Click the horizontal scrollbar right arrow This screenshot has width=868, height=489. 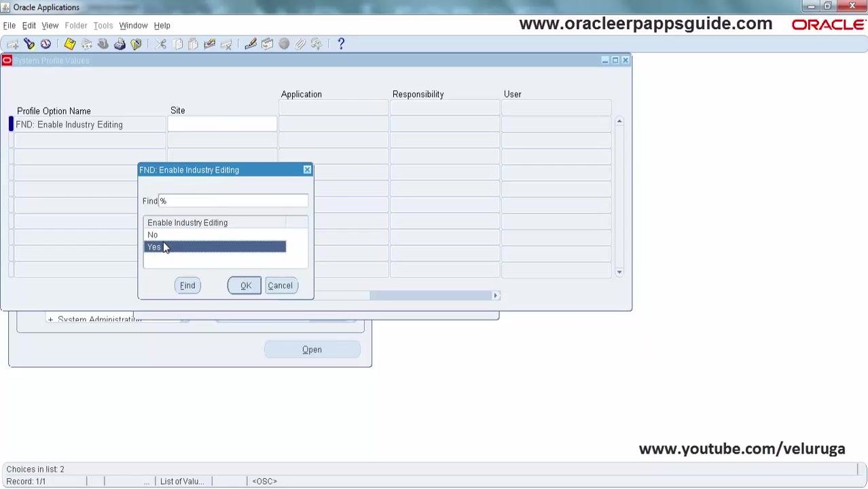pyautogui.click(x=496, y=295)
